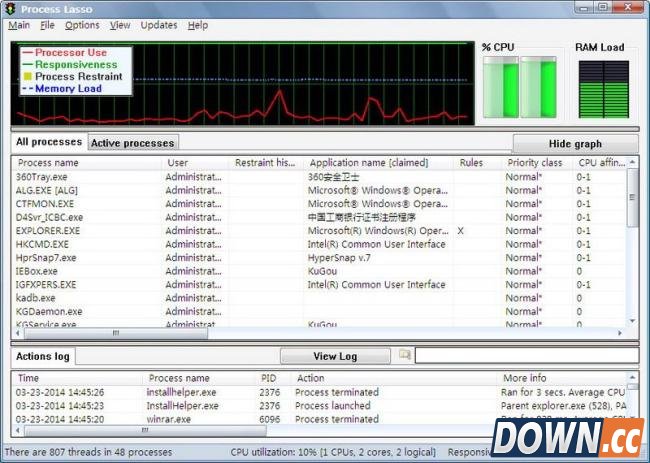Image resolution: width=650 pixels, height=463 pixels.
Task: Open the Updates menu
Action: [x=159, y=25]
